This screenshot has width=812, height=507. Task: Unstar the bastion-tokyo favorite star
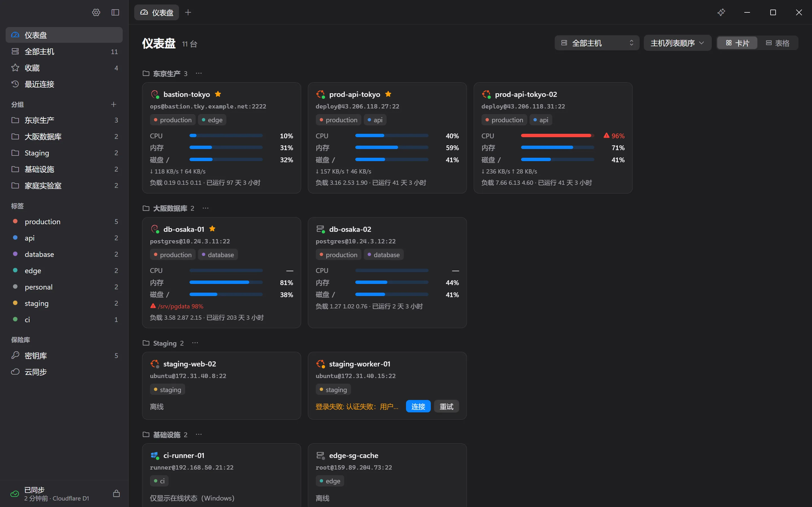coord(218,94)
